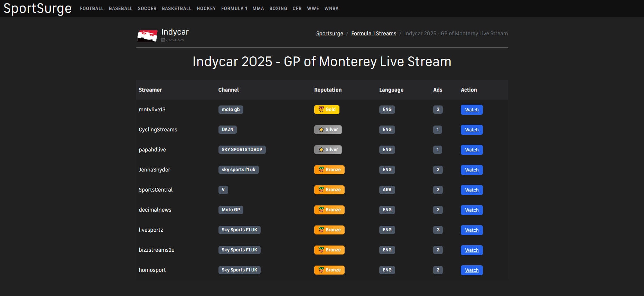Click the Indycar logo image
This screenshot has width=644, height=296.
coord(147,36)
